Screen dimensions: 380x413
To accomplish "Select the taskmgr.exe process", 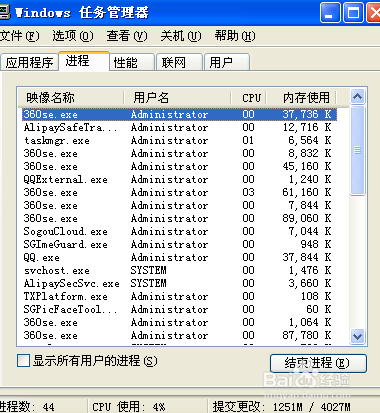I will click(x=179, y=140).
